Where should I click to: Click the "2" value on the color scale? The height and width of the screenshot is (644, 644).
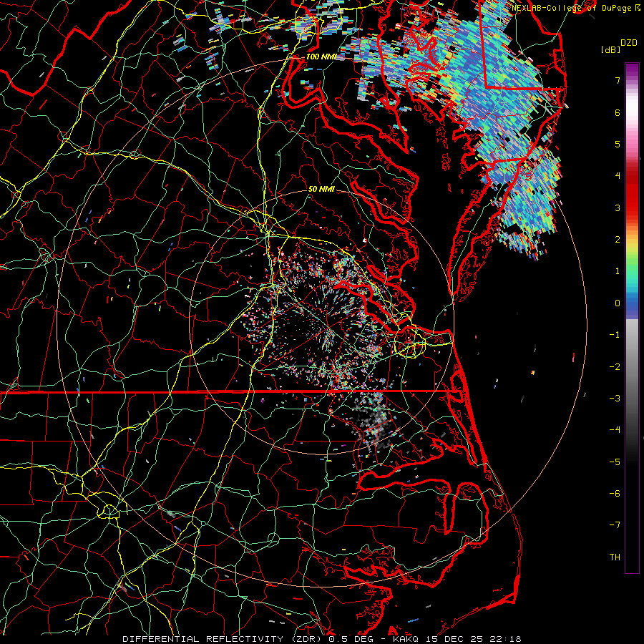tap(618, 240)
